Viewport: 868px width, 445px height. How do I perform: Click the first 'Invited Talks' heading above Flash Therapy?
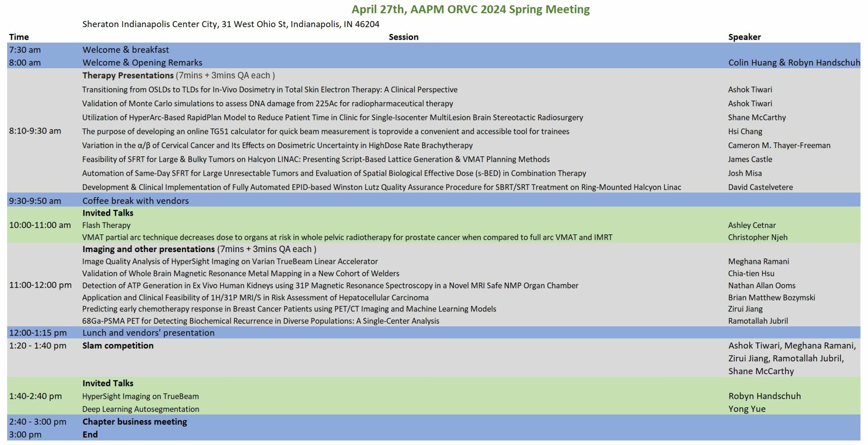click(108, 213)
